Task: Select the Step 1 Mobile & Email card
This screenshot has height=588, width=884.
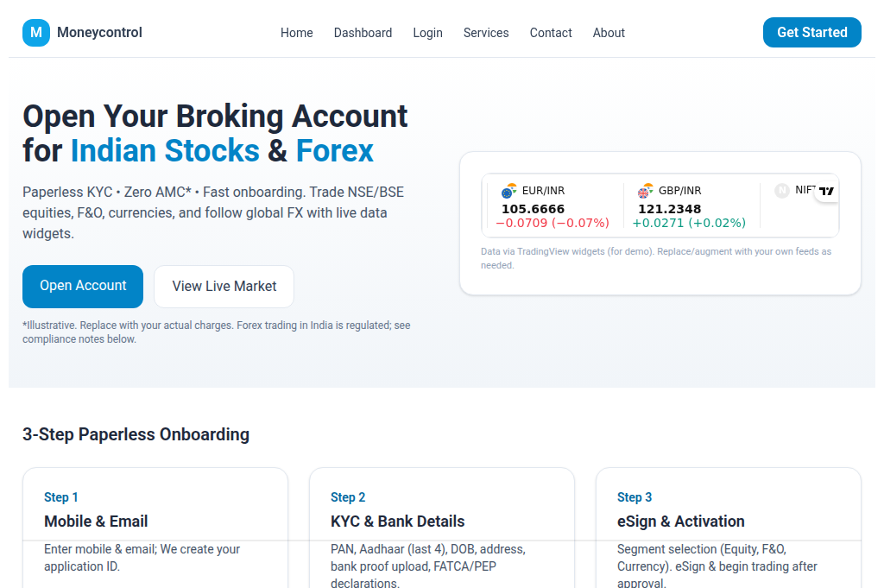Action: pyautogui.click(x=155, y=527)
